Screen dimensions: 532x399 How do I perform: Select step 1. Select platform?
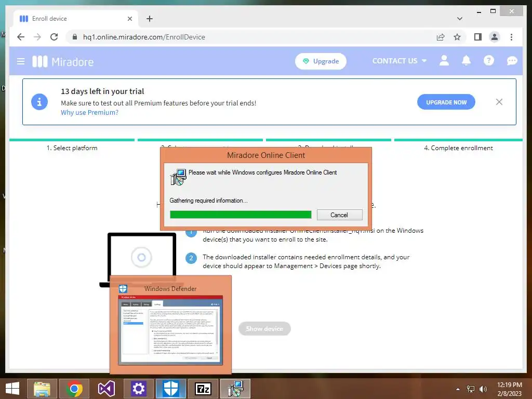point(72,148)
